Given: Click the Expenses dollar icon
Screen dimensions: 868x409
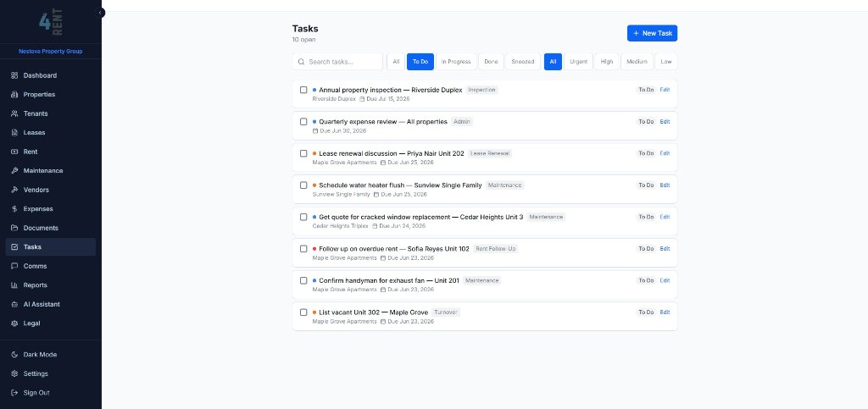Looking at the screenshot, I should pos(15,209).
